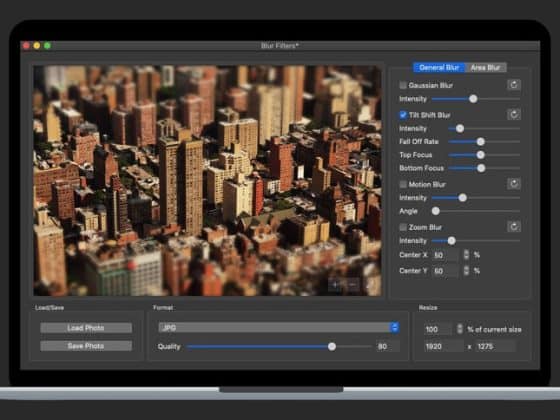
Task: Click the Load Photo button
Action: pos(86,328)
